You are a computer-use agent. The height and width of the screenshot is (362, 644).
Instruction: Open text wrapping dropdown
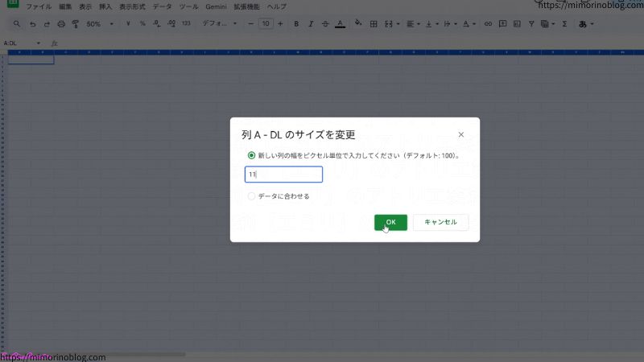451,24
